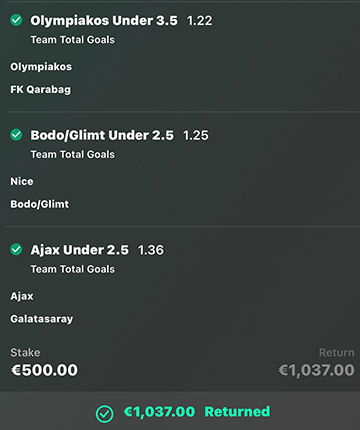Viewport: 360px width, 430px height.
Task: Click the 1.22 odds value
Action: (x=199, y=21)
